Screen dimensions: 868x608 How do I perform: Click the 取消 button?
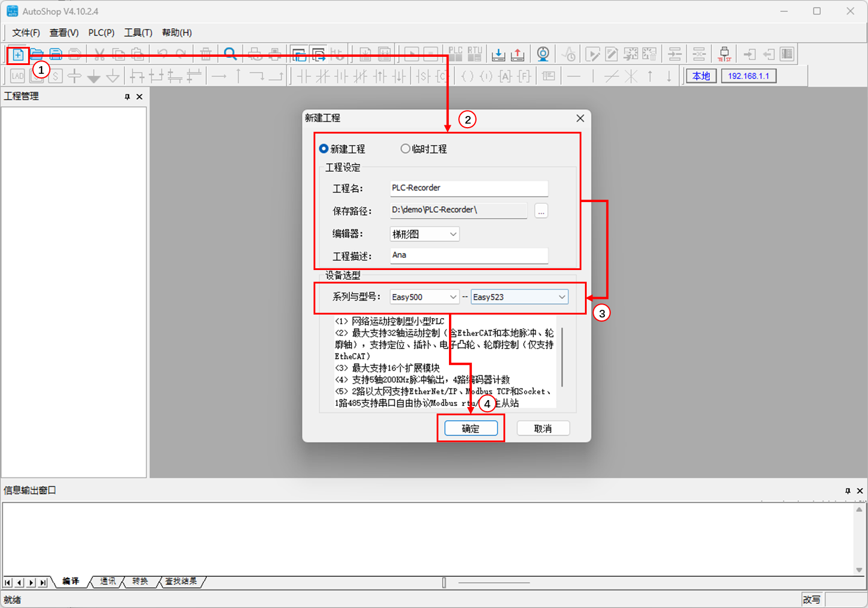tap(543, 429)
